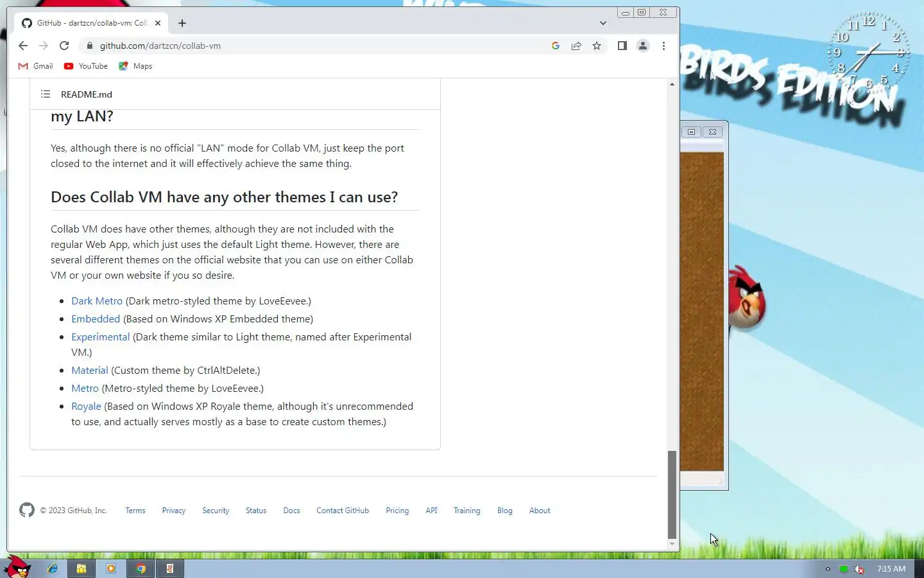Reload the GitHub page
This screenshot has height=578, width=924.
point(64,46)
